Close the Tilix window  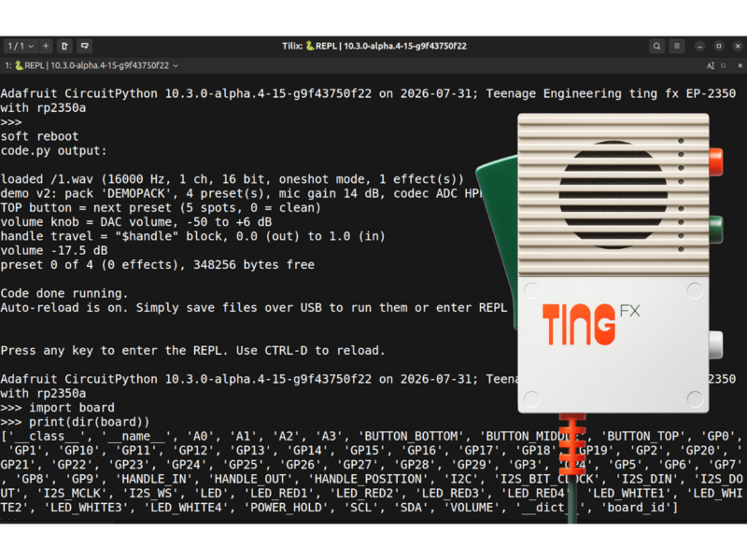coord(738,46)
